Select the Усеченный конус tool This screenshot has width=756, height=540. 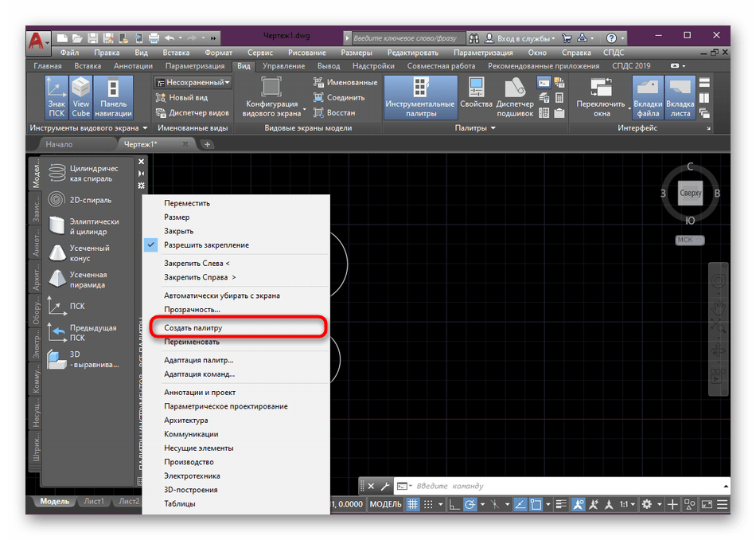point(79,253)
